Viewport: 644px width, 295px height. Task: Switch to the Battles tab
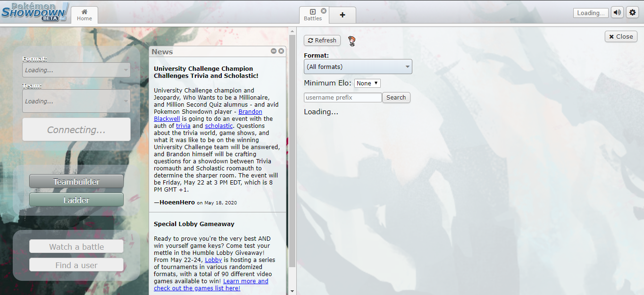[313, 15]
